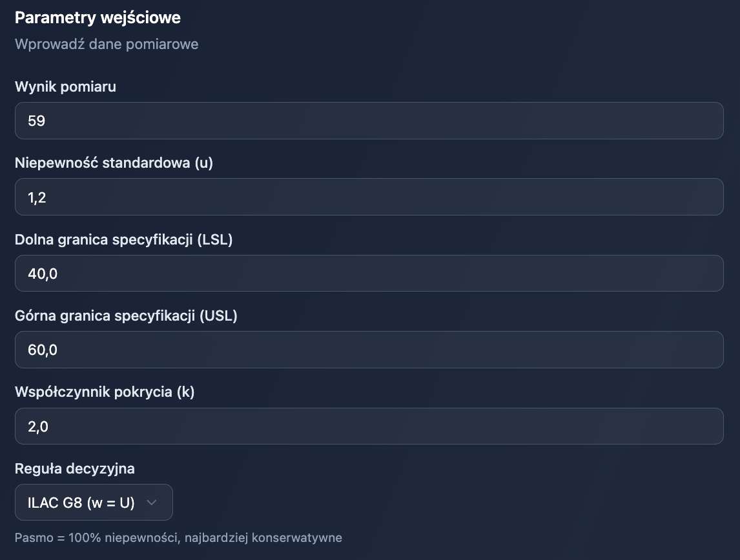The height and width of the screenshot is (560, 740).
Task: Place cursor on the value 60,0
Action: click(43, 350)
